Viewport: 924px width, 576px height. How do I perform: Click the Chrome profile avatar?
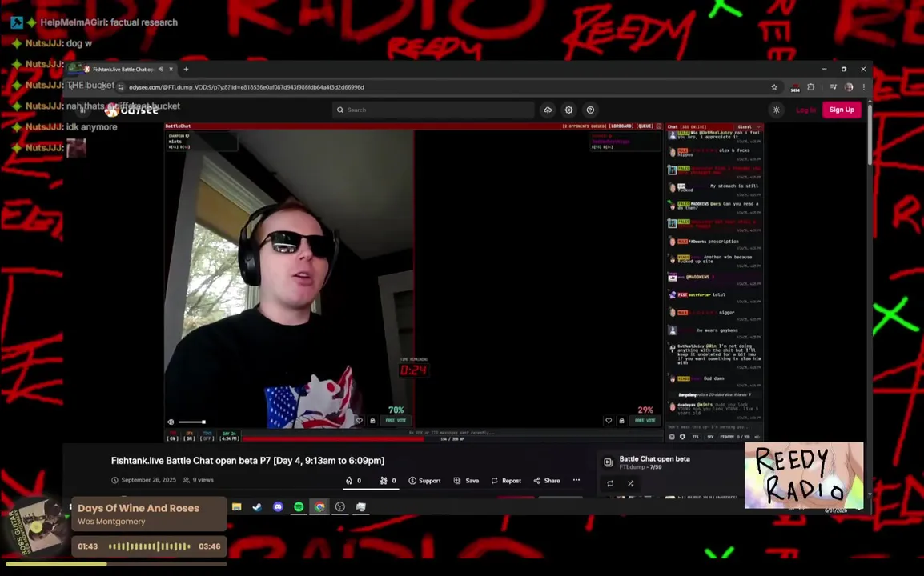(849, 87)
